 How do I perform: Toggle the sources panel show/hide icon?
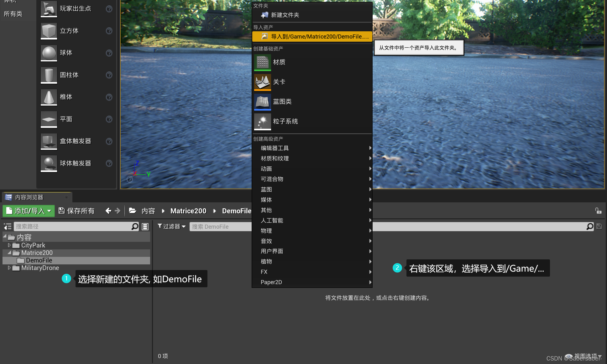coord(8,226)
